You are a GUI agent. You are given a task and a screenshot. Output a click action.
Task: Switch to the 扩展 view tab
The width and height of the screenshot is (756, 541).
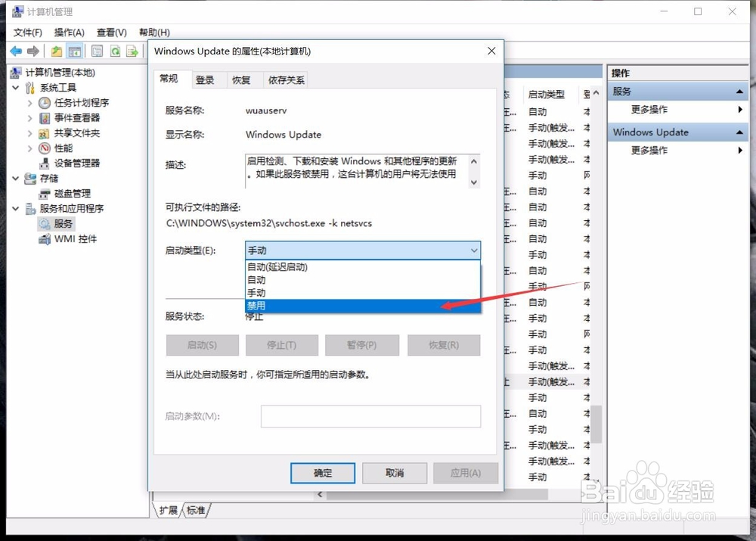click(x=168, y=510)
